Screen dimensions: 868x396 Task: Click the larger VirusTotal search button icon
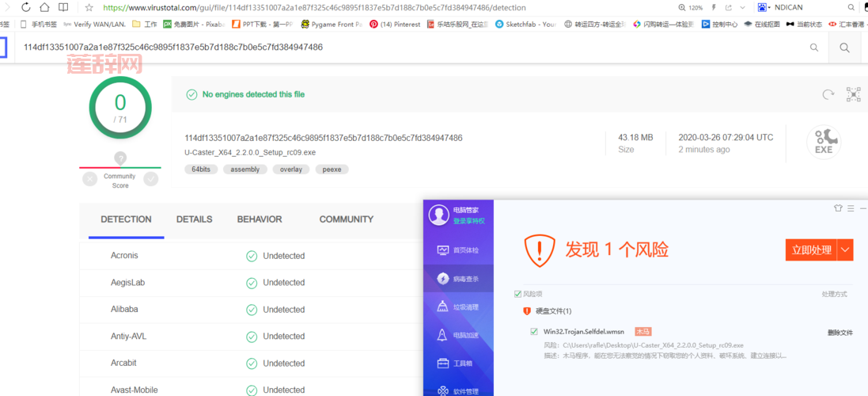pos(845,48)
